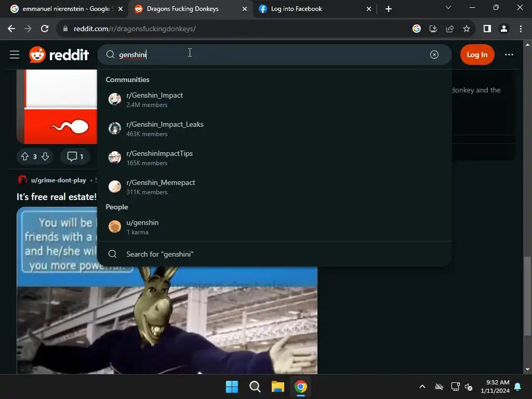Click the r/Genshin_Impact_Leaks community avatar
Screen dimensions: 532x399
[x=115, y=129]
